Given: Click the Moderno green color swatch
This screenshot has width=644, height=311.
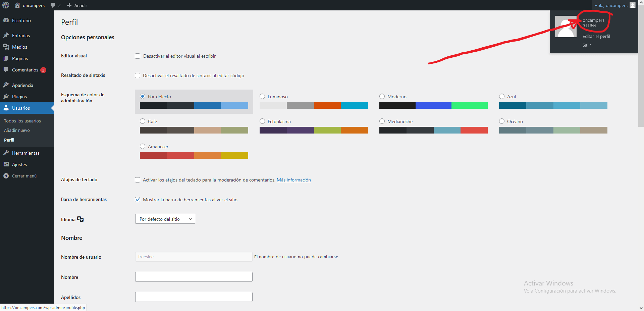Looking at the screenshot, I should (x=469, y=105).
